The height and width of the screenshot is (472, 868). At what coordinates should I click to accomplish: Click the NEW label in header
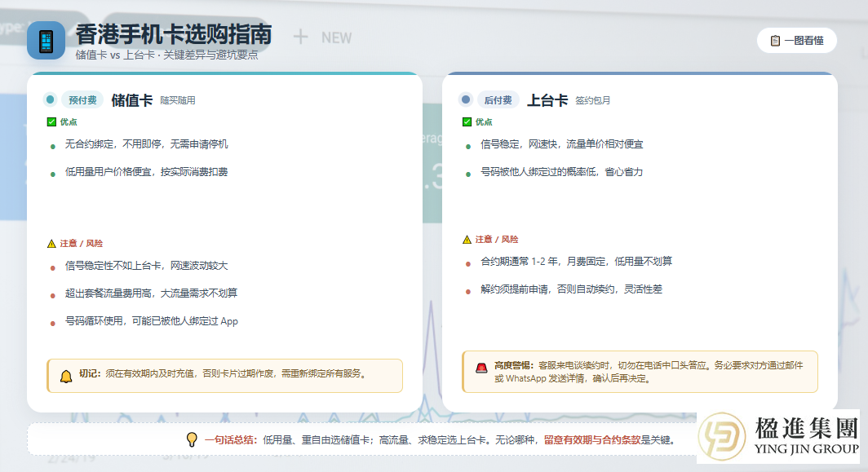tap(336, 37)
